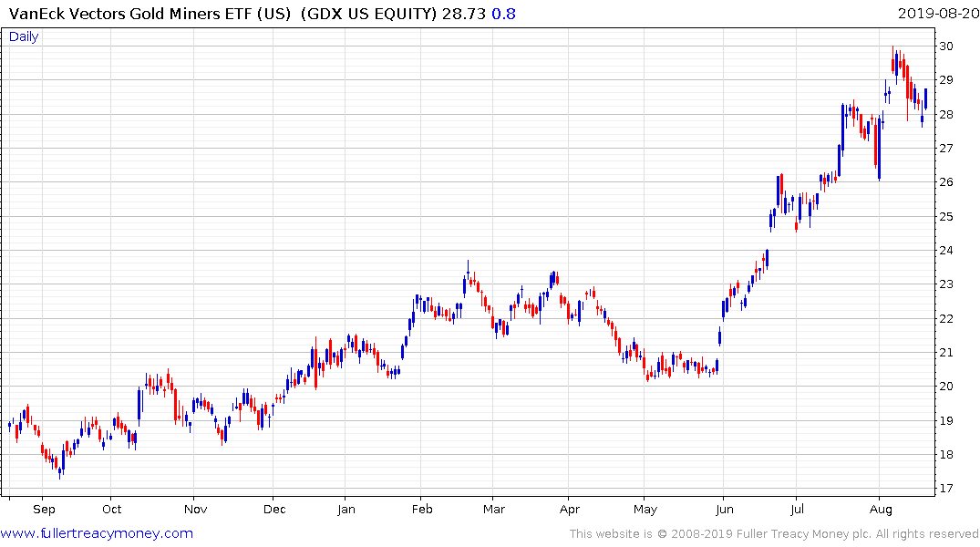Click the 'Oct' month label
980x547 pixels.
(112, 509)
